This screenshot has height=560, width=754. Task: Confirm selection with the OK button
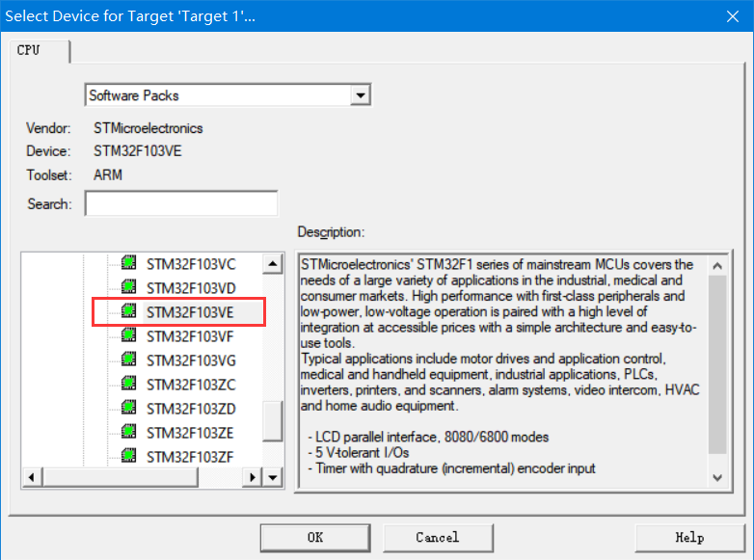pos(315,538)
